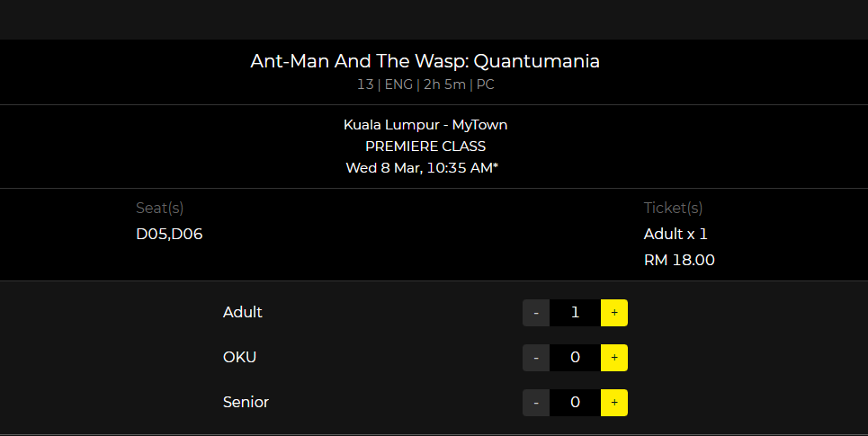Click the OKU minus button
Image resolution: width=868 pixels, height=436 pixels.
pos(536,358)
